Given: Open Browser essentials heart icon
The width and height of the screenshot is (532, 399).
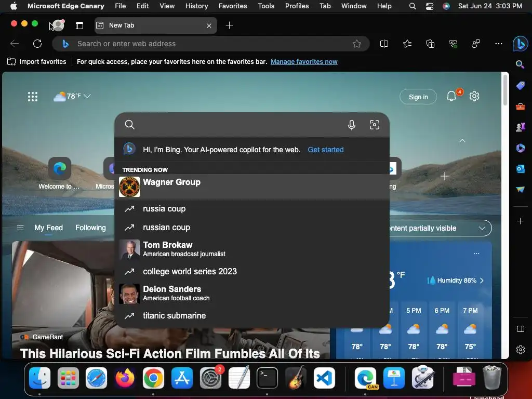Looking at the screenshot, I should pos(453,44).
